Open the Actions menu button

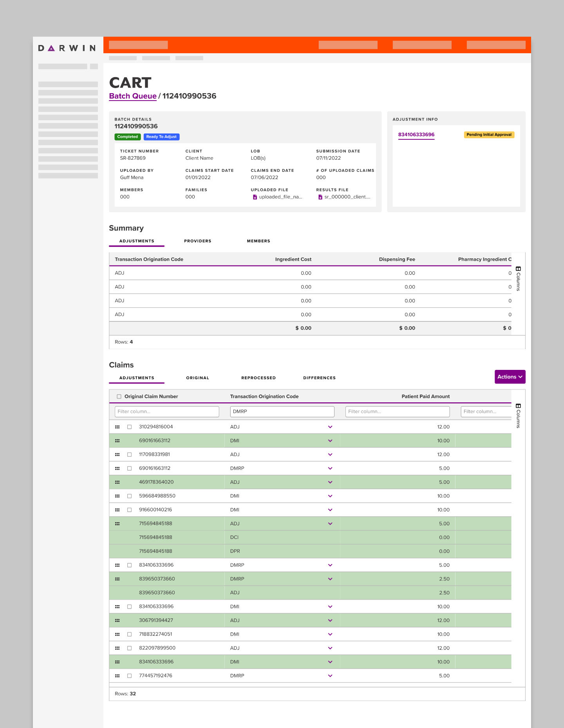[x=510, y=377]
